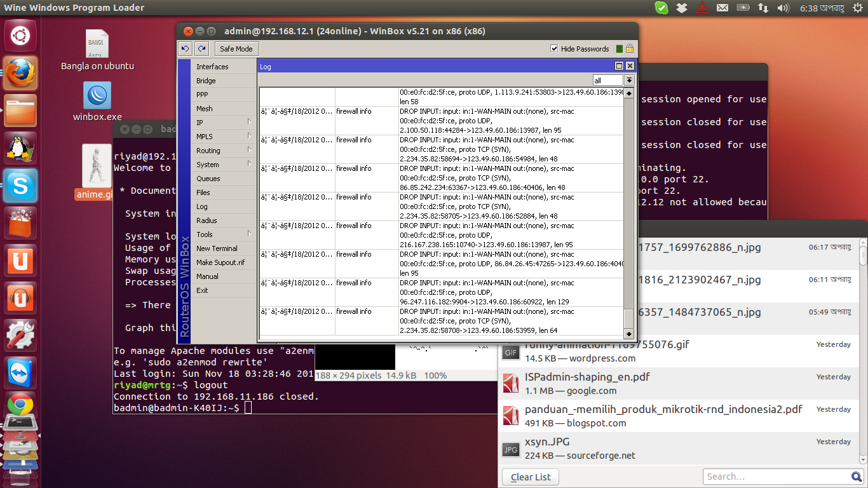Click Exit in the WinBox menu
The width and height of the screenshot is (868, 488).
point(224,290)
